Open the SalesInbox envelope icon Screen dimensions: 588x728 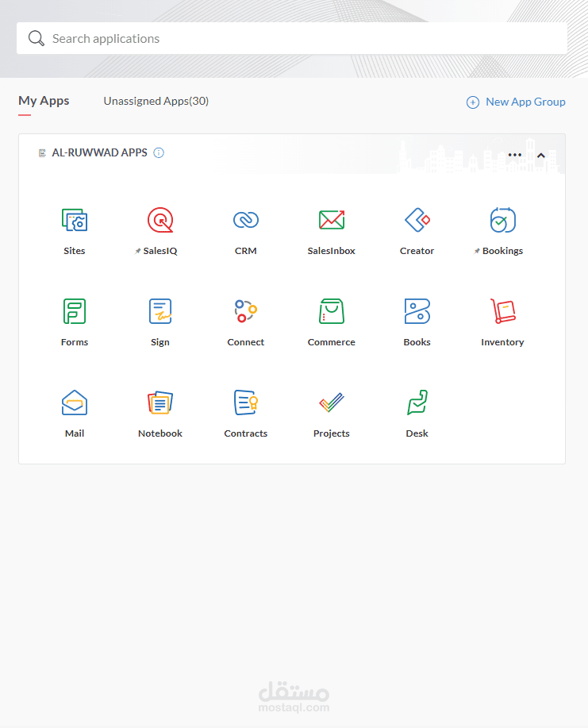pyautogui.click(x=332, y=220)
